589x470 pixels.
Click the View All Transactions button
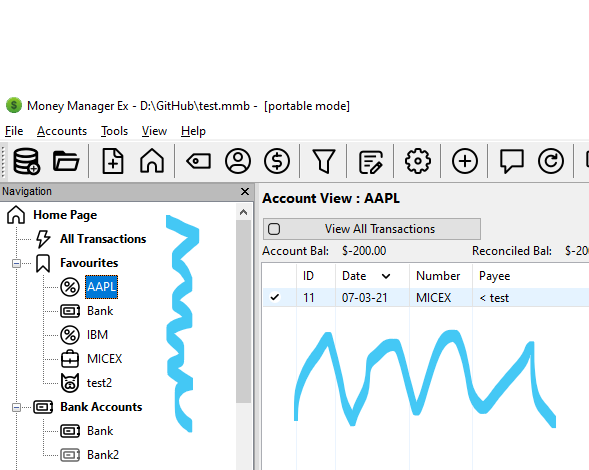(372, 229)
